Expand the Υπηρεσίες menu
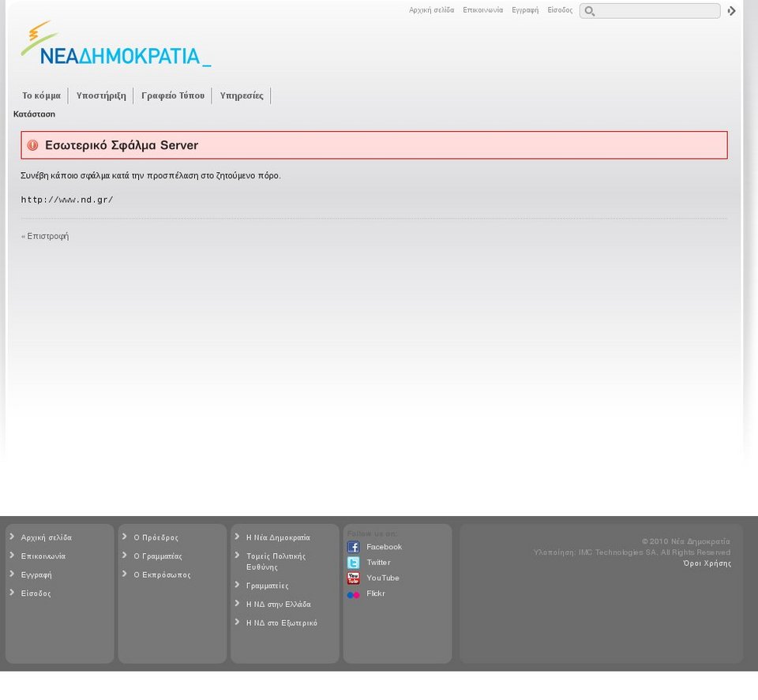The width and height of the screenshot is (758, 700). [x=242, y=95]
